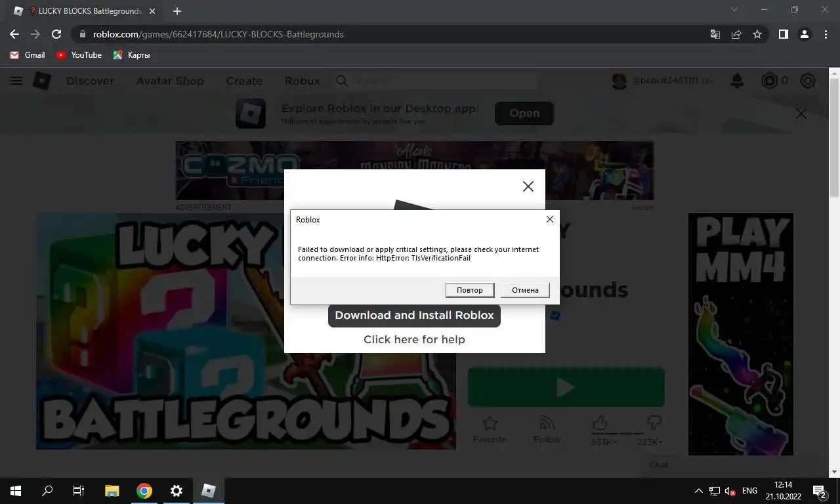Screen dimensions: 840x504
Task: Open File Explorer from taskbar
Action: tap(112, 491)
